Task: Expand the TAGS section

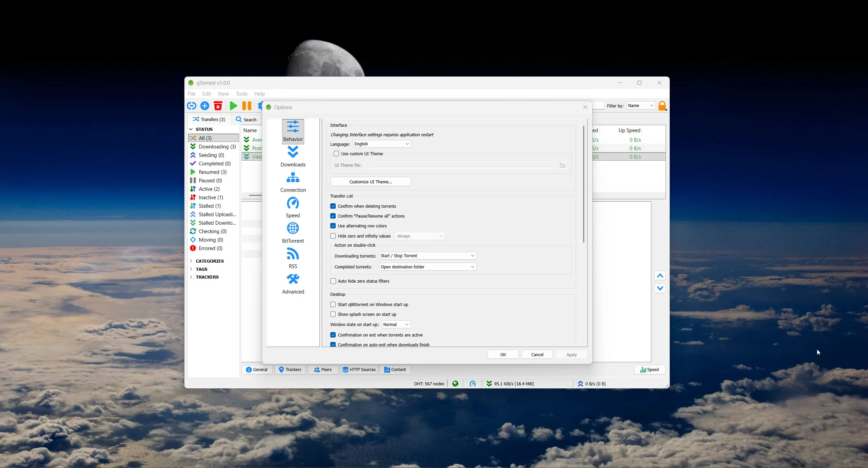Action: (191, 269)
